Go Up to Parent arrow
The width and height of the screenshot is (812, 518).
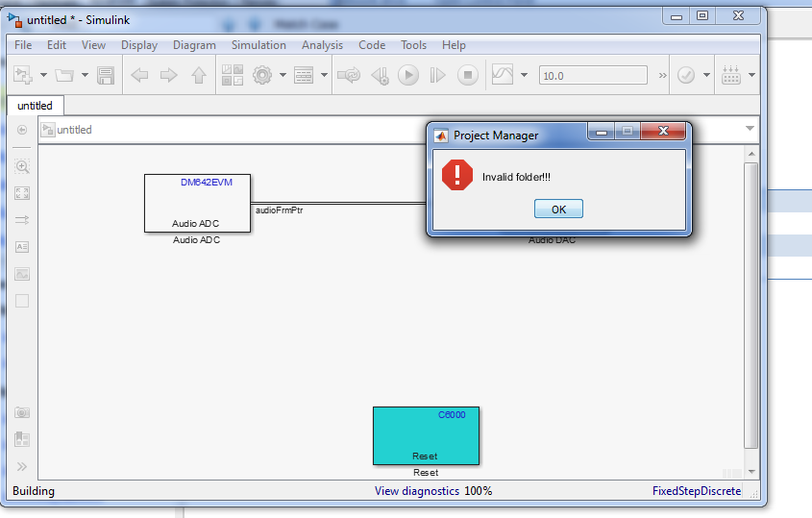click(199, 76)
